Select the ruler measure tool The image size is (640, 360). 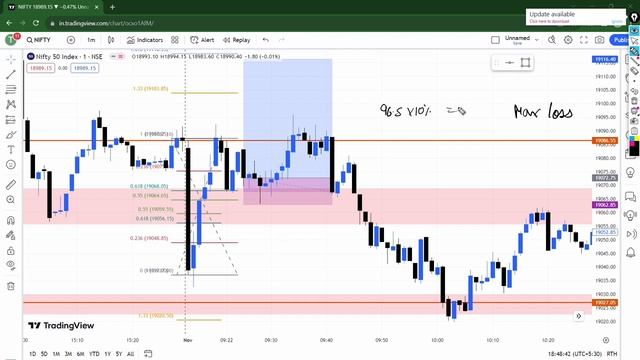[11, 184]
